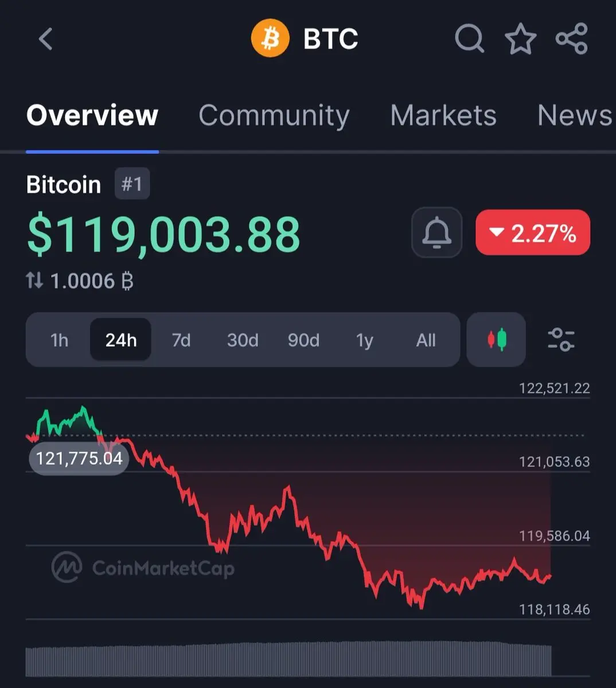The image size is (616, 688).
Task: Open the search magnifier icon
Action: click(x=470, y=39)
